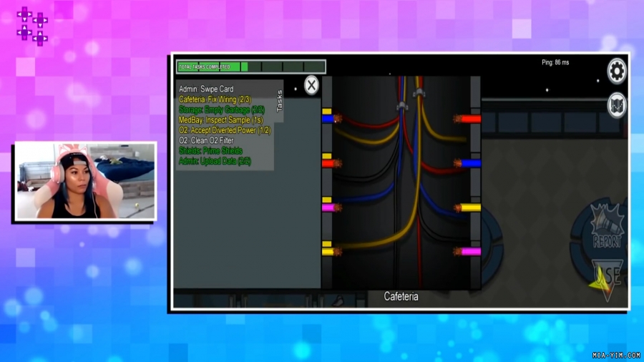Image resolution: width=644 pixels, height=362 pixels.
Task: Collapse the Tasks side tab
Action: pyautogui.click(x=279, y=101)
